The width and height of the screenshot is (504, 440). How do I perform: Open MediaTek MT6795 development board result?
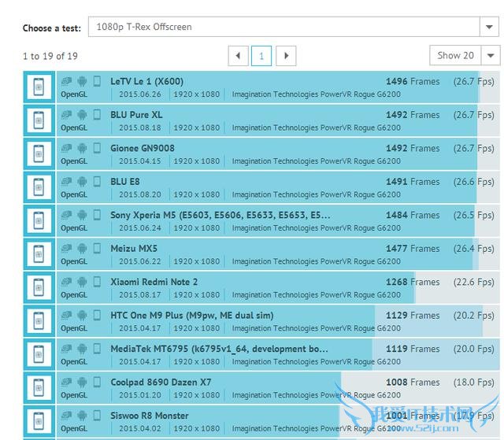click(219, 349)
